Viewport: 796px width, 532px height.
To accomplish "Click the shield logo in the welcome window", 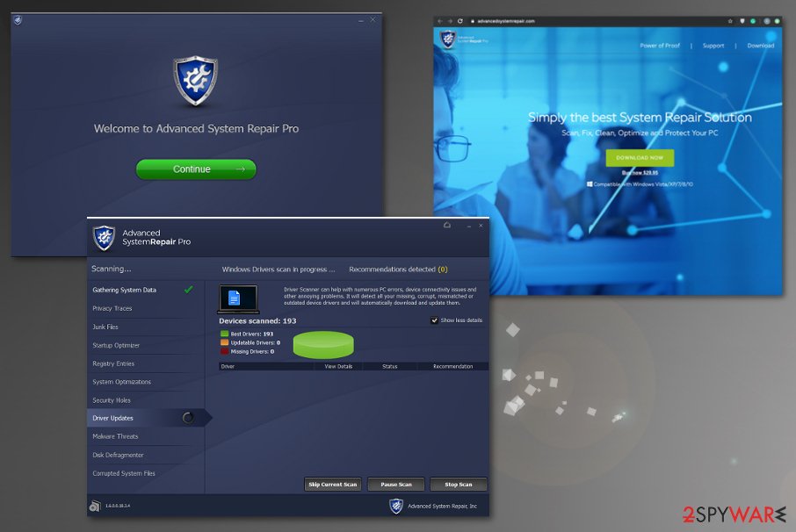I will coord(195,81).
